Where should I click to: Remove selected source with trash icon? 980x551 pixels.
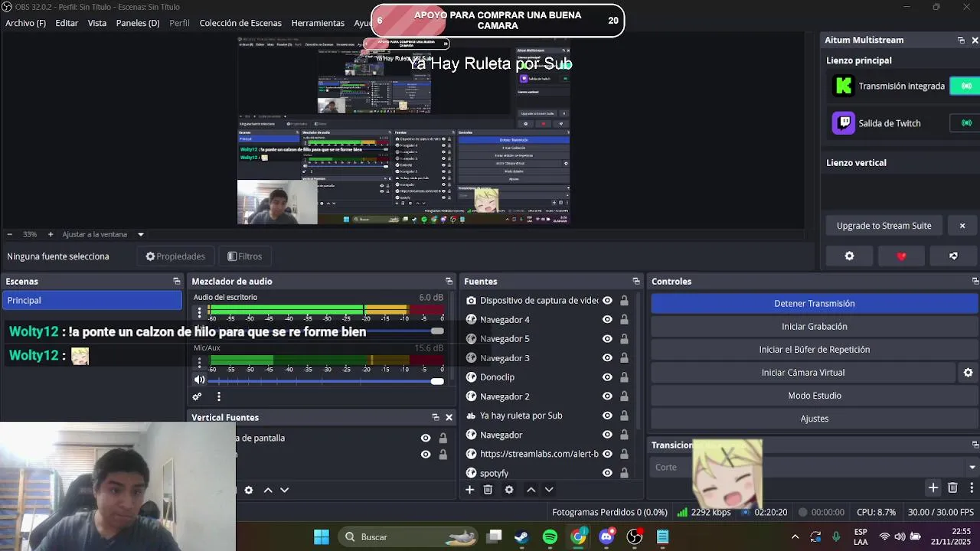[488, 490]
